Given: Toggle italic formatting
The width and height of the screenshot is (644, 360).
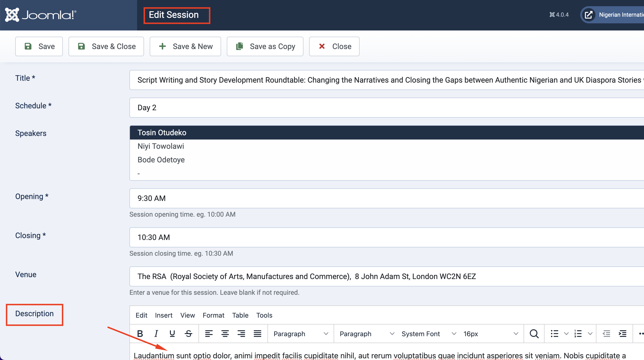Looking at the screenshot, I should (156, 334).
